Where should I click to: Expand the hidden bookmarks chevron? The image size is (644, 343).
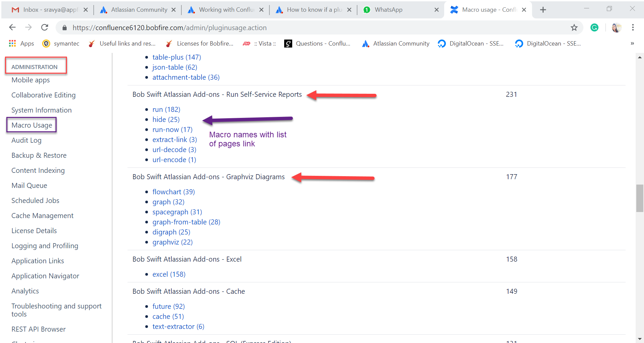tap(632, 43)
